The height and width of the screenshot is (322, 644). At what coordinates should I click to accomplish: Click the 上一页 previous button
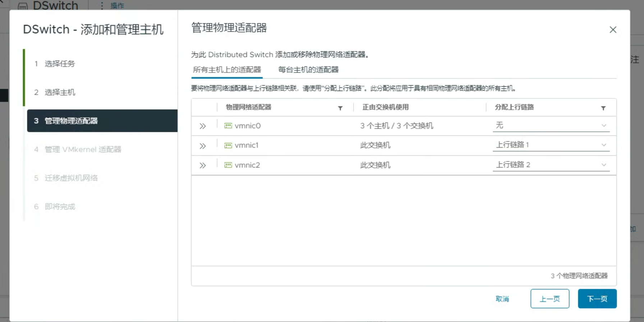pyautogui.click(x=550, y=299)
